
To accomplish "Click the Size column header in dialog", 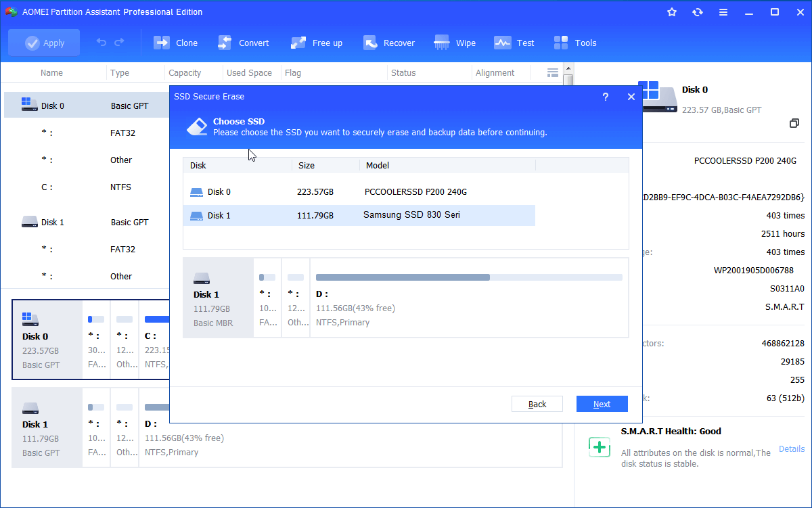I will [x=307, y=165].
